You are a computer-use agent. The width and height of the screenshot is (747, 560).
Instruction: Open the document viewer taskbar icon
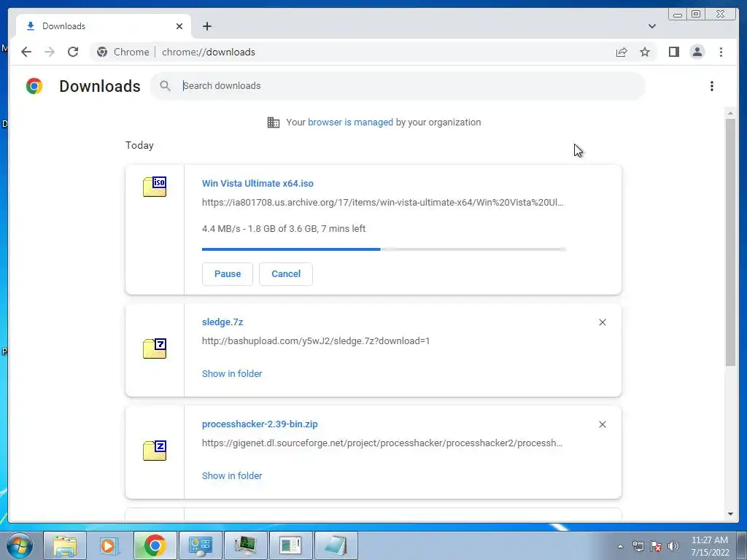point(290,545)
